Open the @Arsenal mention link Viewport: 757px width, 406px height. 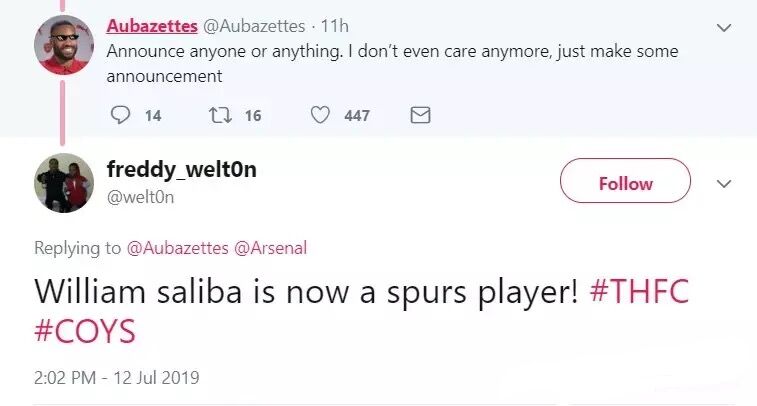(270, 247)
